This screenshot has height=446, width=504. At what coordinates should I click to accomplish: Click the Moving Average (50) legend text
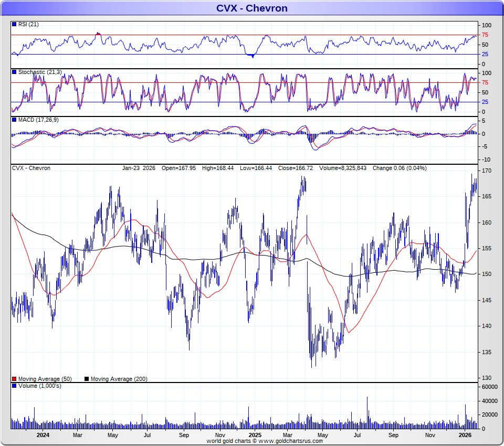click(x=45, y=379)
